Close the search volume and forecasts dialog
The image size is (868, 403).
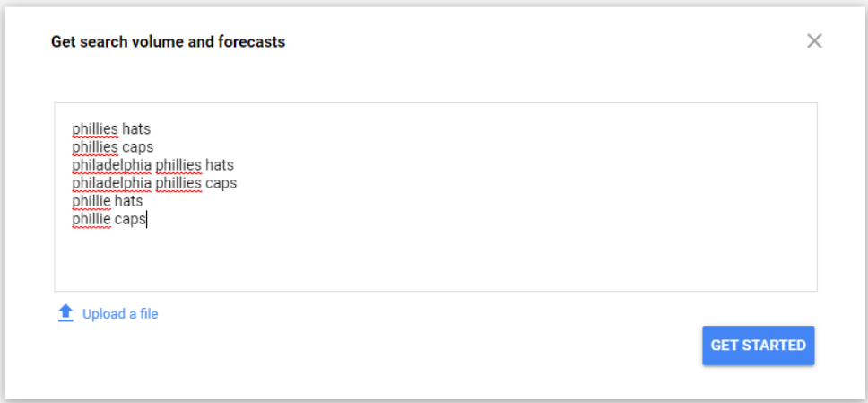tap(814, 40)
